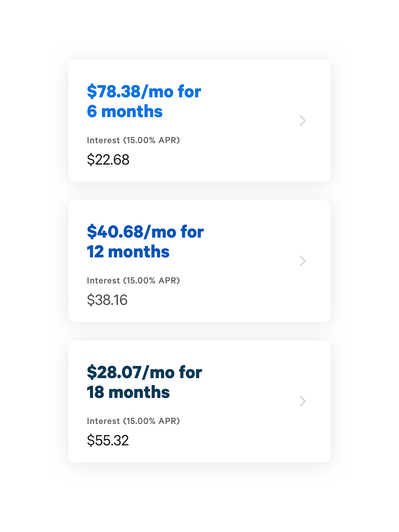Click "(15.00% APR)" in the 6-month card
Screen dimensions: 399x532
(x=152, y=140)
